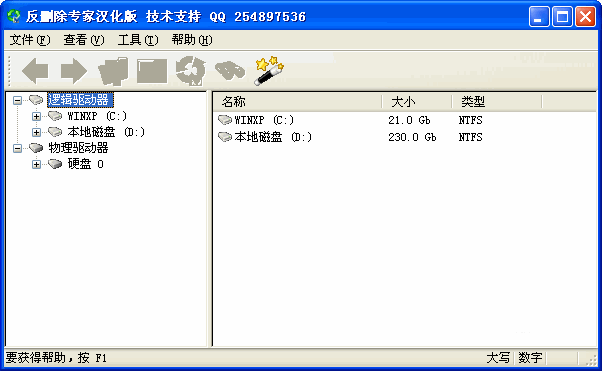Open the 工具(T) menu

(138, 40)
